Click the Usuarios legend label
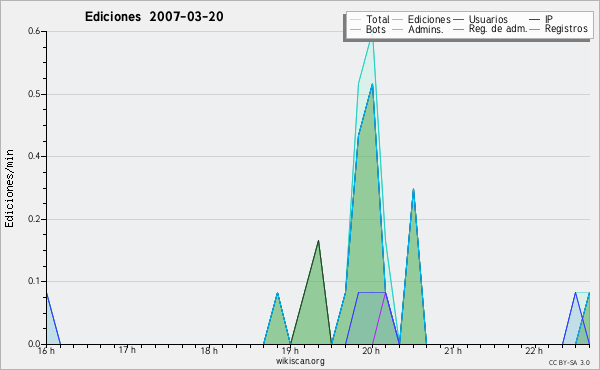600x370 pixels. (488, 19)
